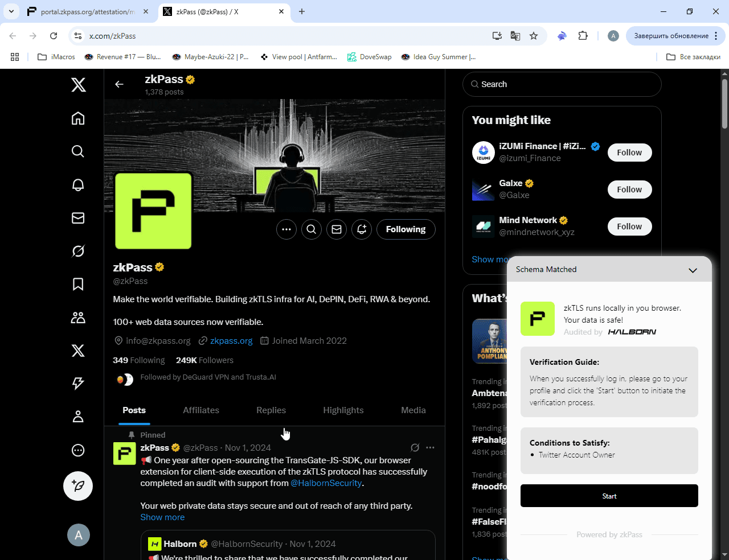Collapse the Schema Matched panel chevron
Screen dimensions: 729x560
(693, 270)
